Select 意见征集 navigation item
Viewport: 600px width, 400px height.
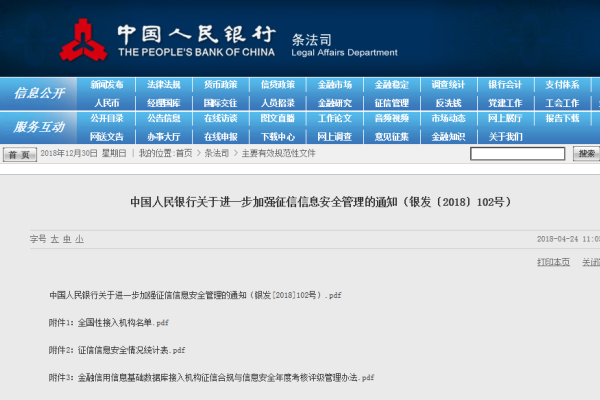[392, 137]
